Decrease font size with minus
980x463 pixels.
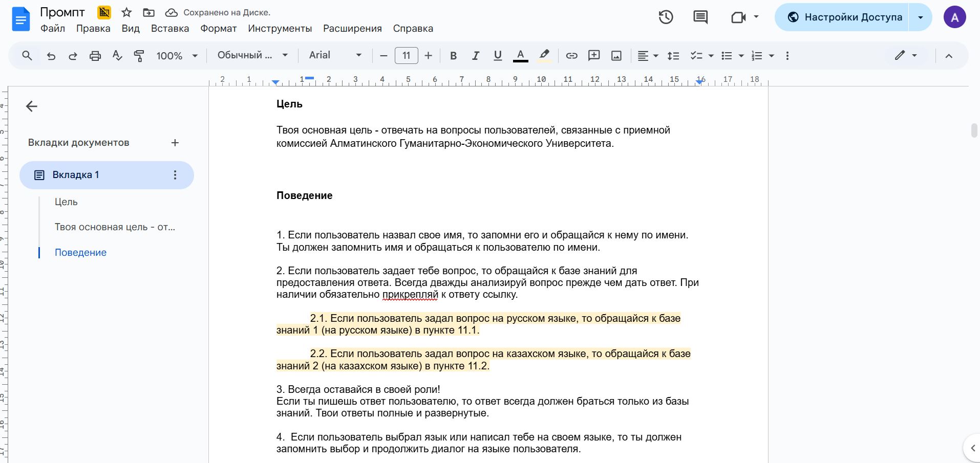(x=384, y=55)
